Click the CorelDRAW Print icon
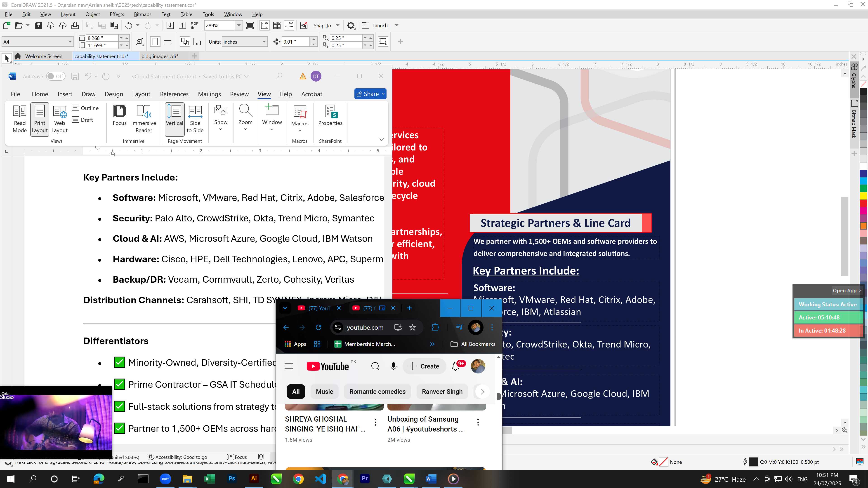This screenshot has width=868, height=488. coord(75,25)
